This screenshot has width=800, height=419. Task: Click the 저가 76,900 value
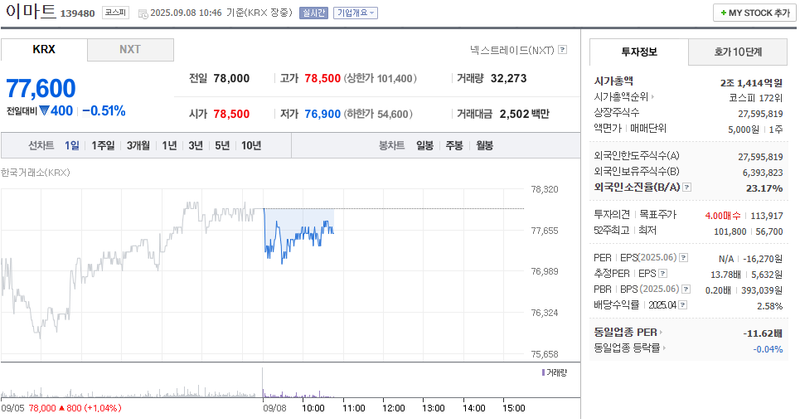(x=322, y=114)
